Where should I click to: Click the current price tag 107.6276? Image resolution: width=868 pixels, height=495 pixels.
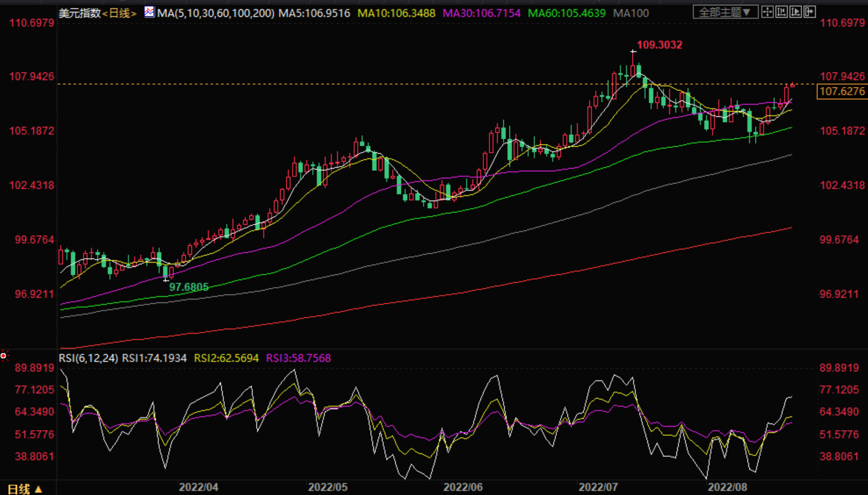(x=842, y=91)
